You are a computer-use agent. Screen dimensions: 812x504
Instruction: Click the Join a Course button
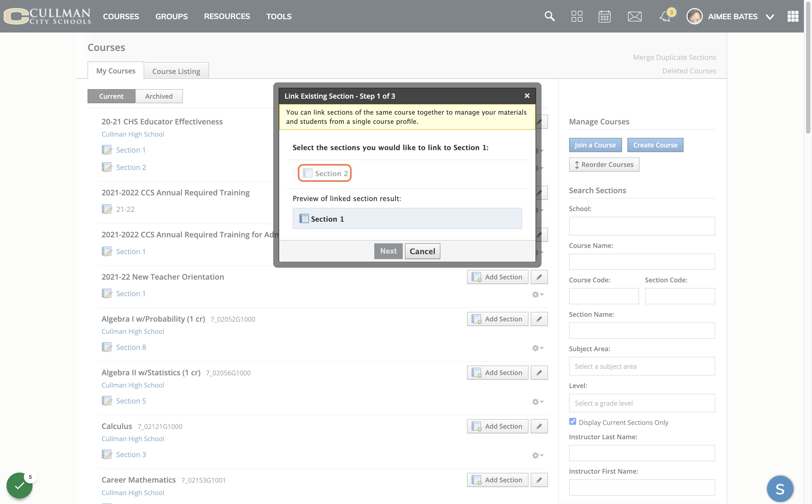[595, 145]
